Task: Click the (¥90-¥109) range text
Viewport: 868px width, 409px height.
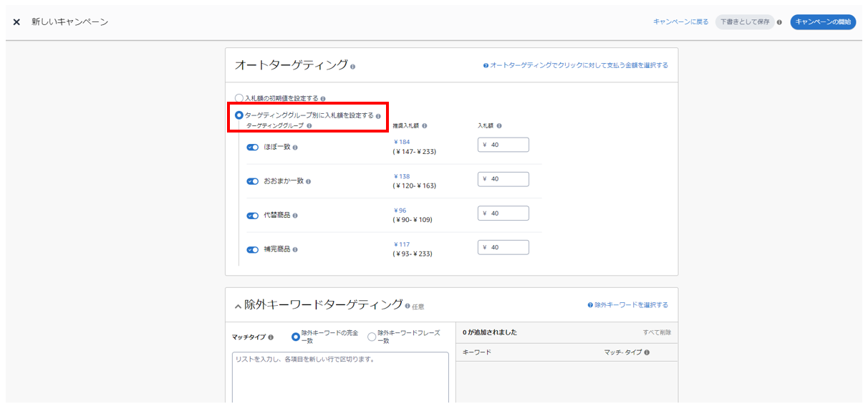Action: (x=413, y=220)
